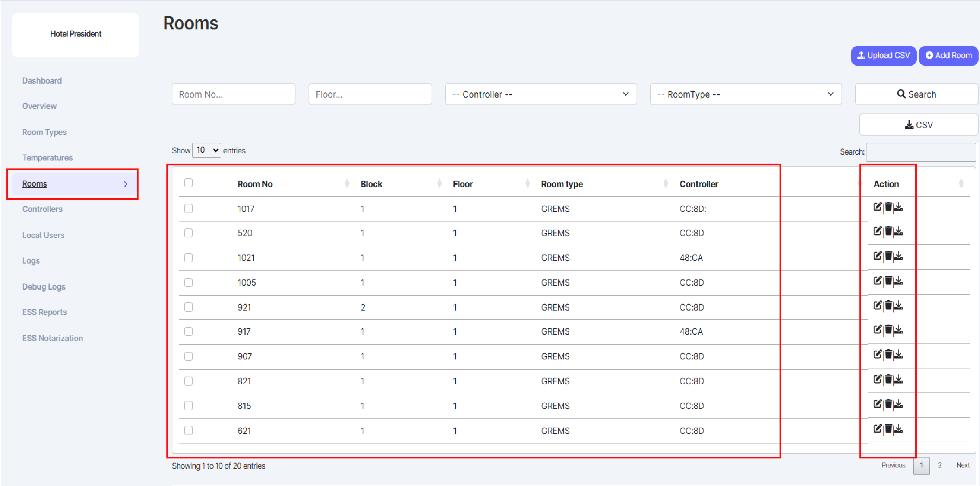Viewport: 980px width, 486px height.
Task: Go to ESS Reports in sidebar
Action: pyautogui.click(x=44, y=312)
